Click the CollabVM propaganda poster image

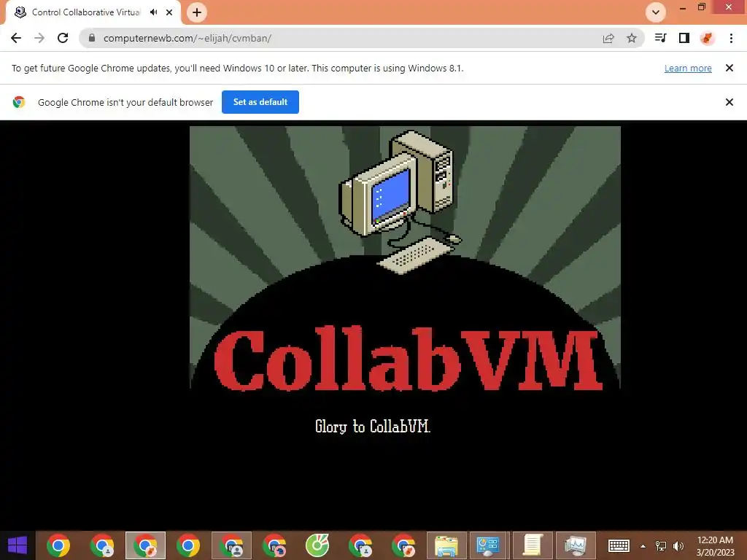click(x=405, y=257)
